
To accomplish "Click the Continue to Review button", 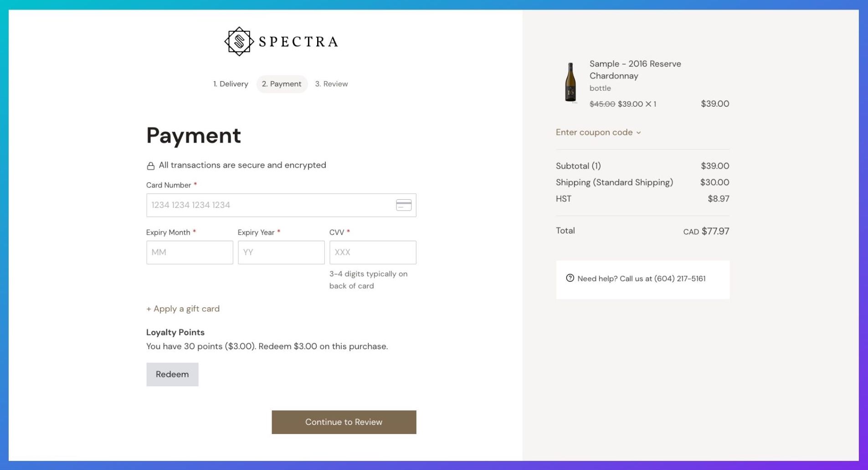I will [344, 422].
